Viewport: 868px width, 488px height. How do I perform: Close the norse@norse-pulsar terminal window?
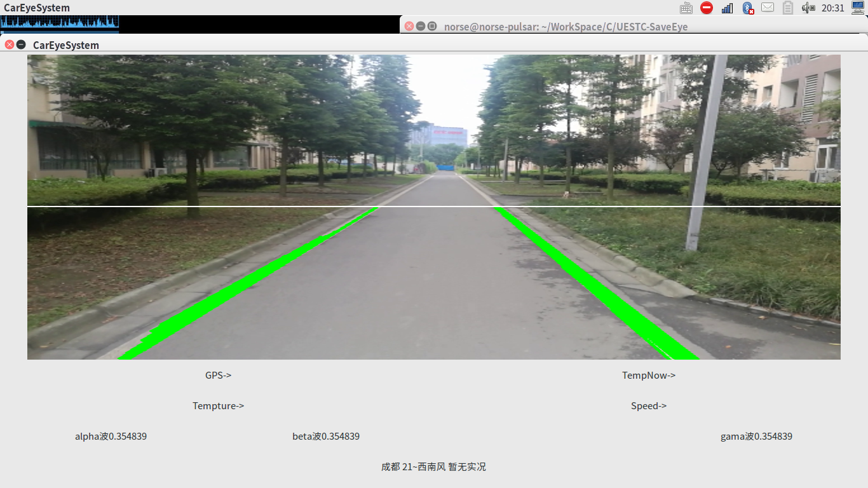[x=409, y=26]
